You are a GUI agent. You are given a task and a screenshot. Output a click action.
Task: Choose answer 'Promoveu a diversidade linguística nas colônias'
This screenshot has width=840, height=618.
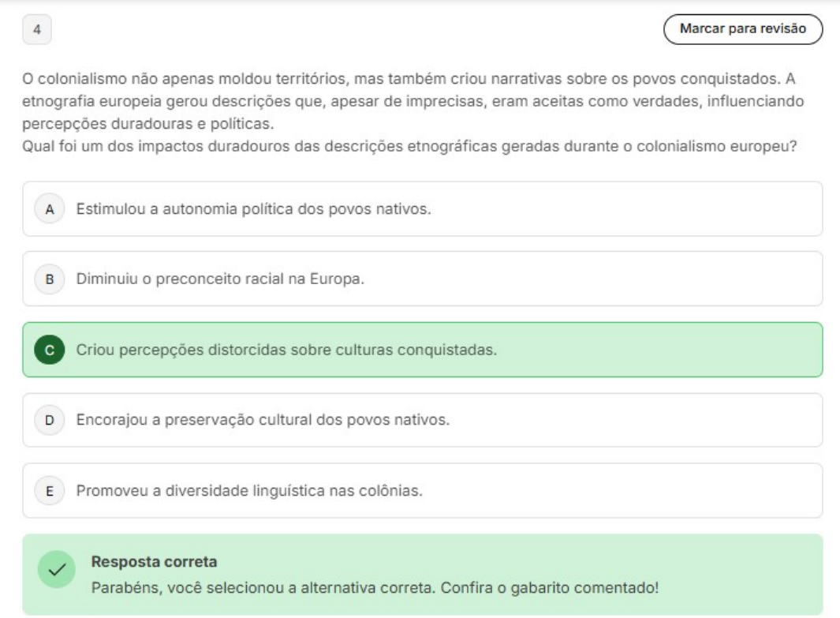point(249,490)
